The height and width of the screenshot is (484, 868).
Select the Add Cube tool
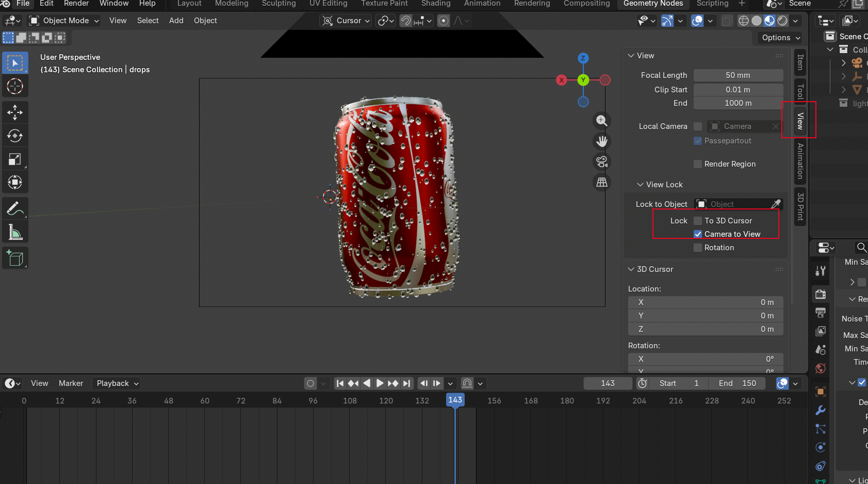[15, 258]
